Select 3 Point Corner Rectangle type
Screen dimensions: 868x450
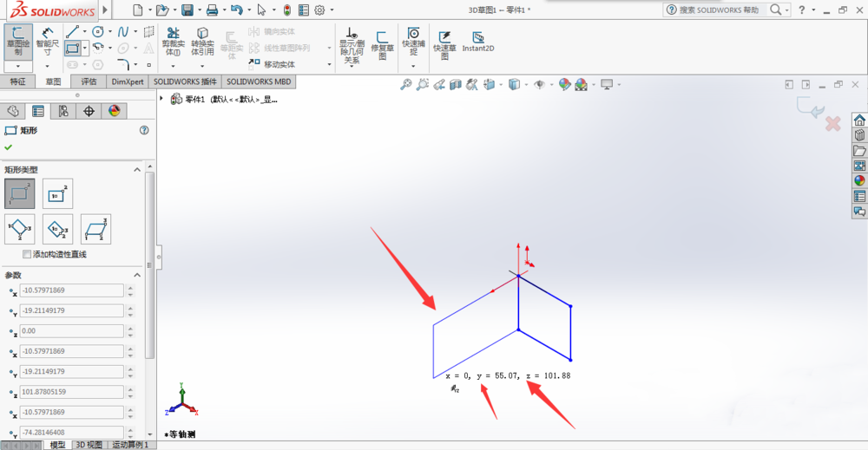19,229
